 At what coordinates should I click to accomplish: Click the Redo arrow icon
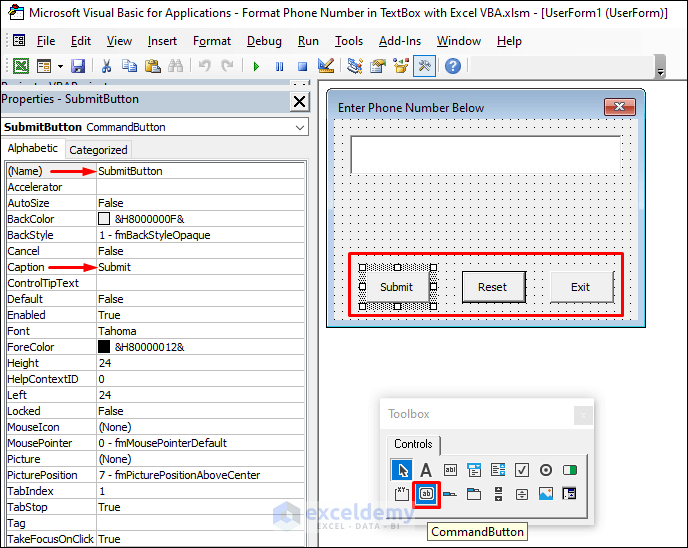tap(227, 66)
